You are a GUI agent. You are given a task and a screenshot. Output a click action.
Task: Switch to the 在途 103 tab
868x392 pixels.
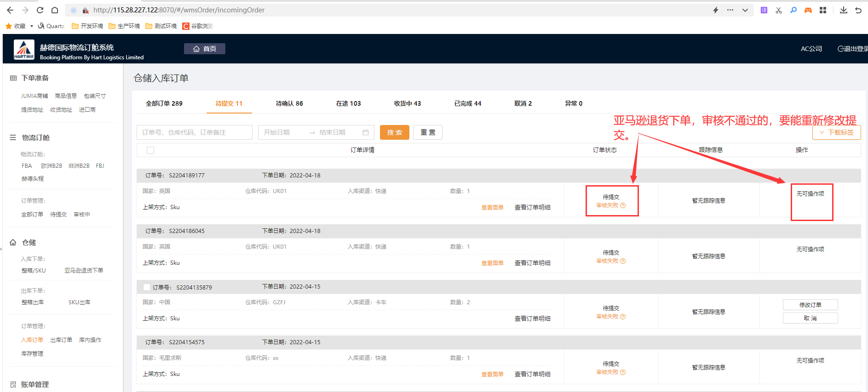[348, 103]
